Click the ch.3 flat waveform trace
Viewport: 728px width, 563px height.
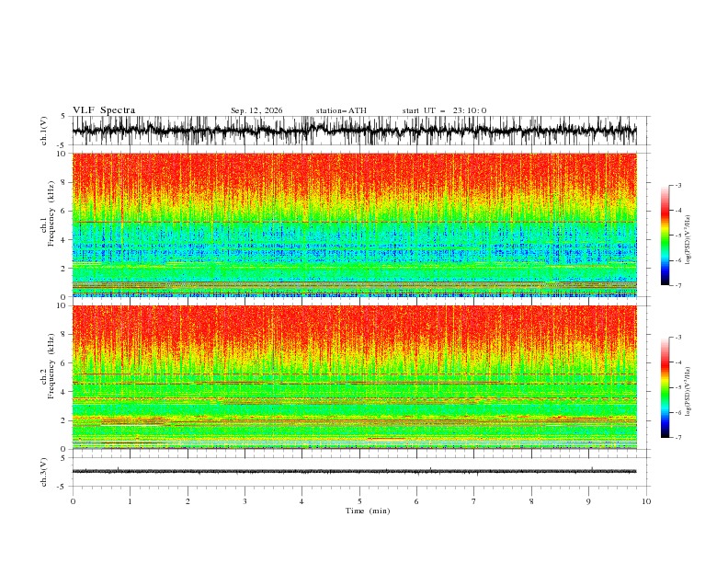click(x=354, y=472)
